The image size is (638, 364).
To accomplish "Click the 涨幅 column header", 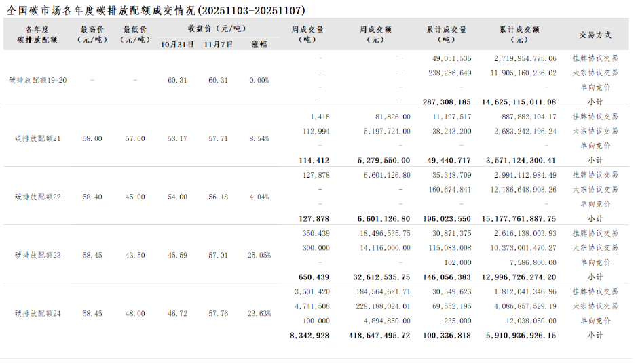I will pyautogui.click(x=259, y=45).
